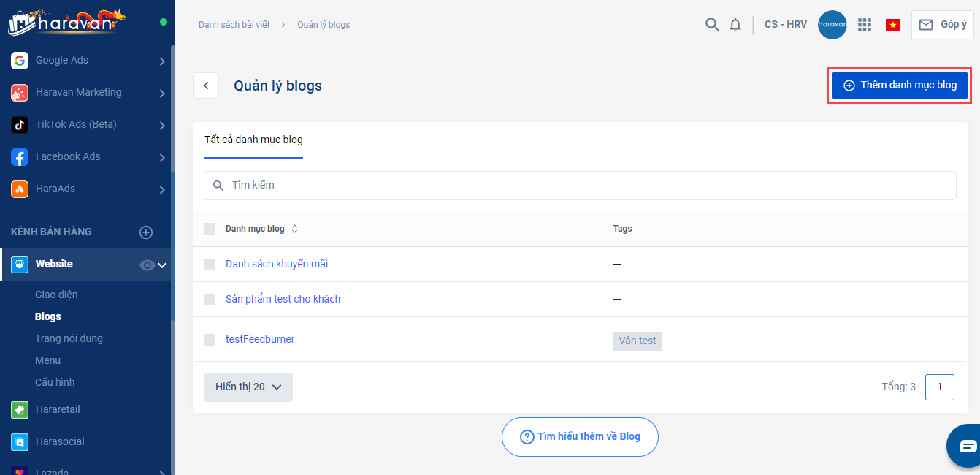Click the Thêm danh mục blog button
Image resolution: width=980 pixels, height=475 pixels.
[899, 85]
